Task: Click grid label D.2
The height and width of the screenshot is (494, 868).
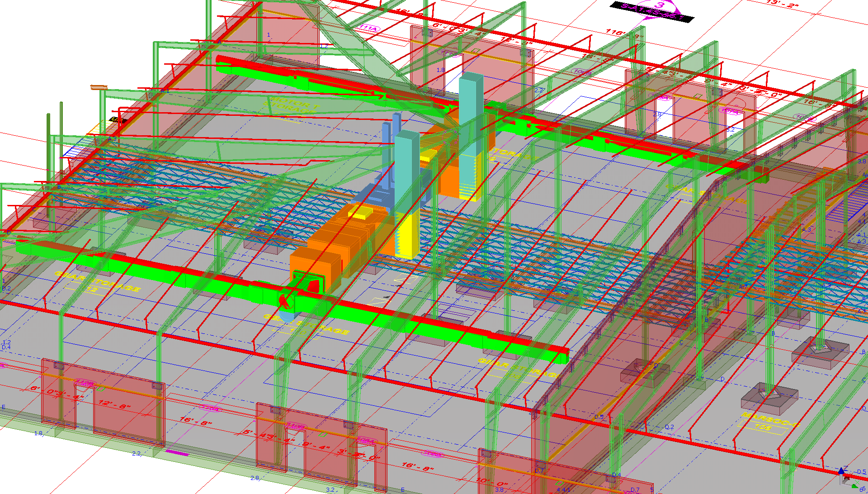Action: pyautogui.click(x=669, y=427)
